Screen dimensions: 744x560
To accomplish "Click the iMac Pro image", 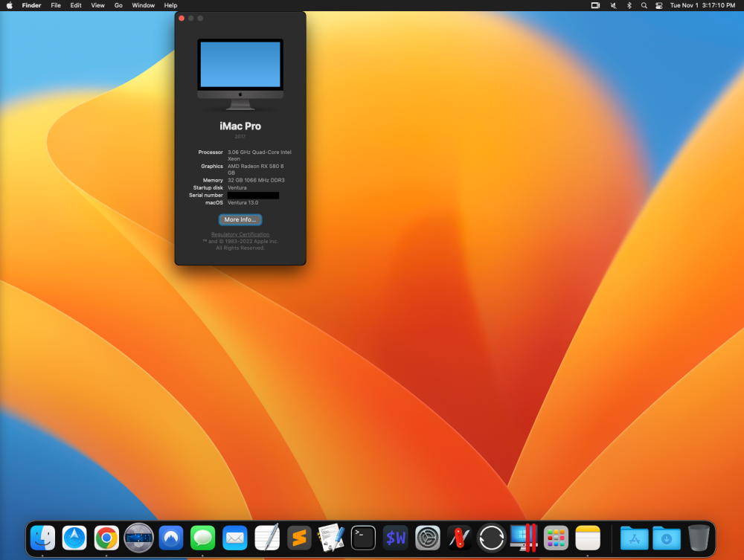I will (x=240, y=74).
